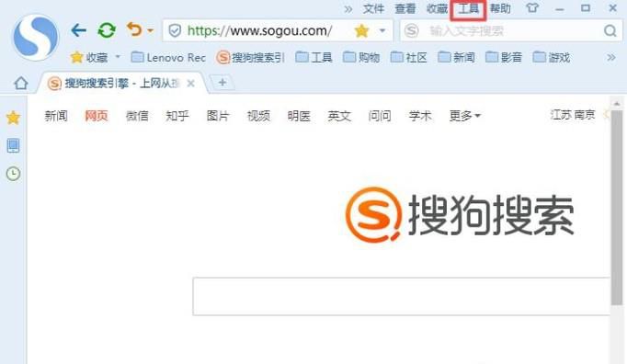Go to 视频 search category

click(258, 116)
